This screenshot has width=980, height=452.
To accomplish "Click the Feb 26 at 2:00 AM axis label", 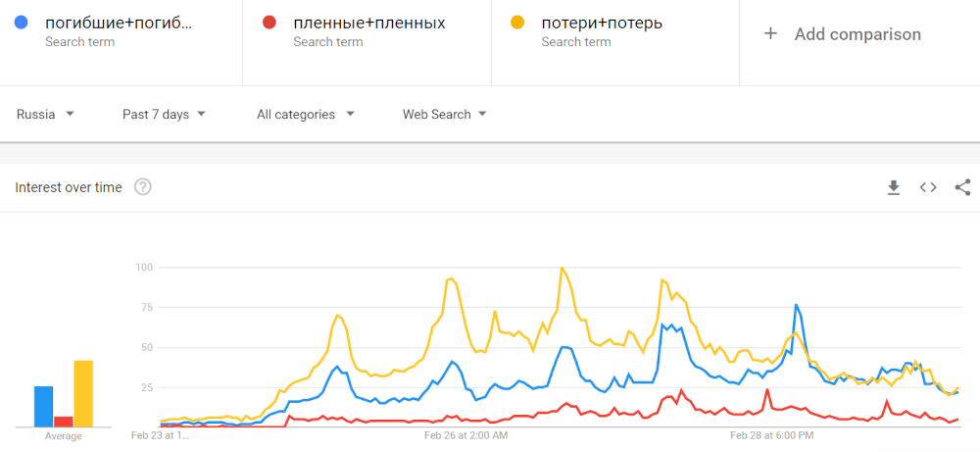I will (465, 434).
